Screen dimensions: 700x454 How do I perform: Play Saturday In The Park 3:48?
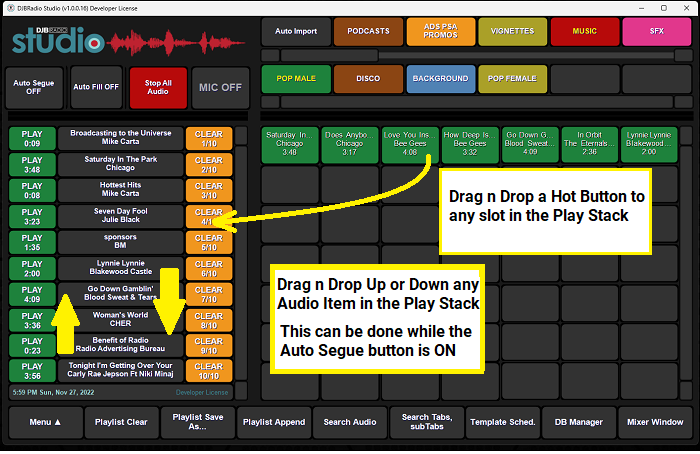pyautogui.click(x=32, y=165)
